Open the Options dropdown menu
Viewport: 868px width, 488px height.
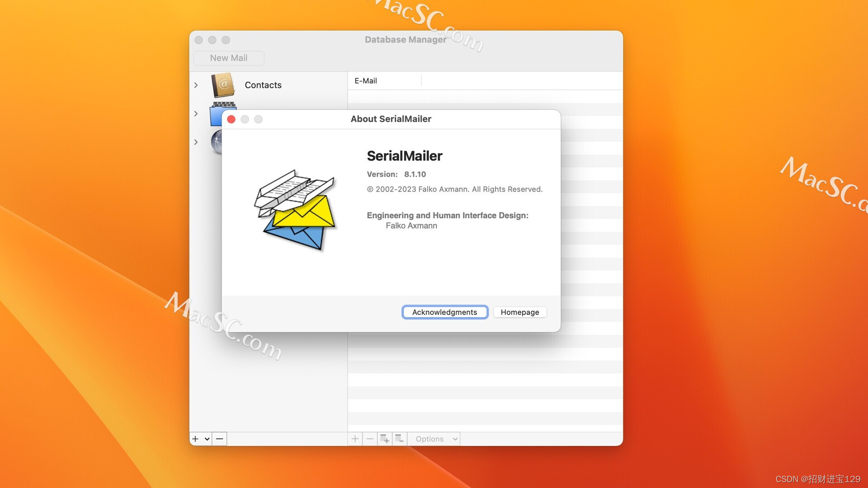434,439
